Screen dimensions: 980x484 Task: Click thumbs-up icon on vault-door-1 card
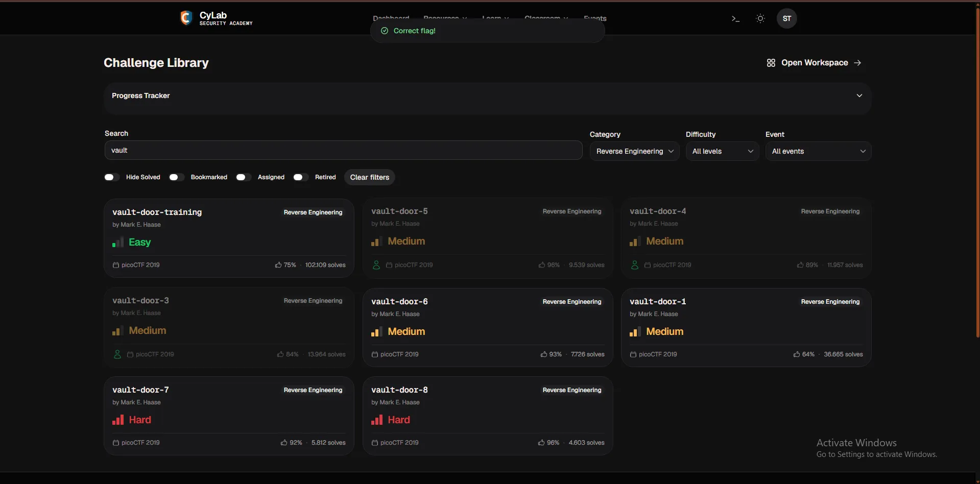(x=797, y=354)
